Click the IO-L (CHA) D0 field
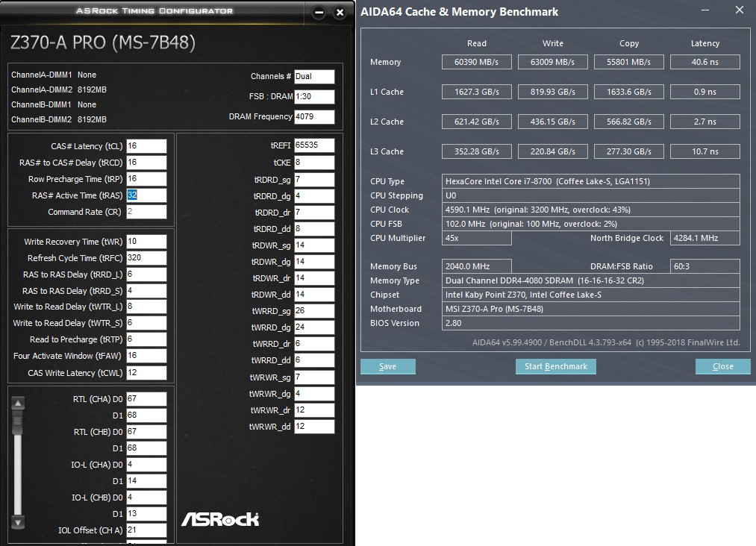The width and height of the screenshot is (756, 546). click(146, 465)
